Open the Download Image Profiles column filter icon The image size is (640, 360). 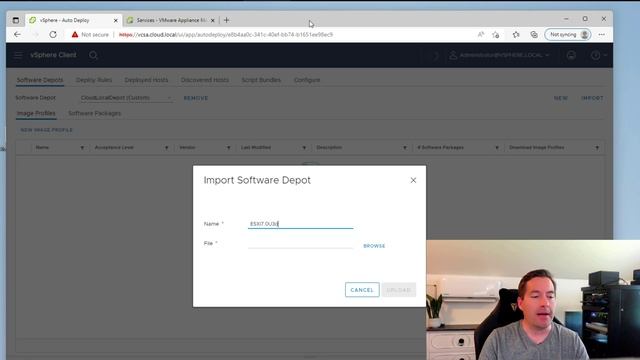point(597,148)
